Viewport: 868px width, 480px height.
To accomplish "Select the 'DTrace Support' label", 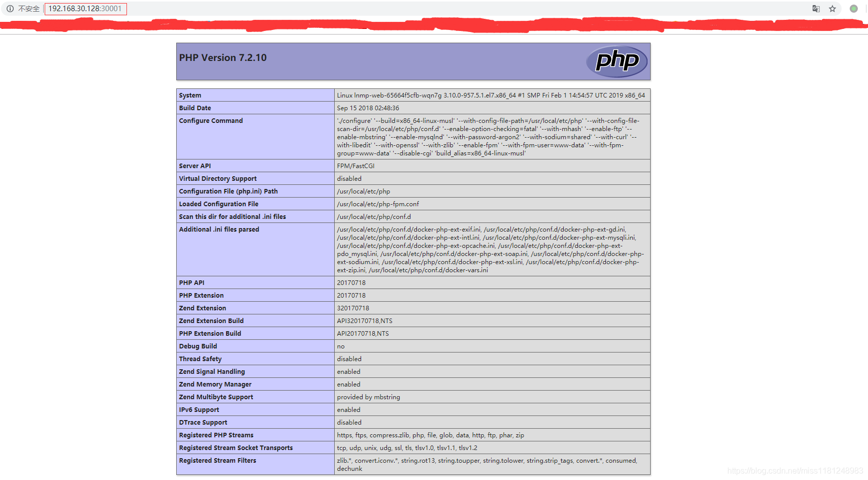I will [x=203, y=423].
